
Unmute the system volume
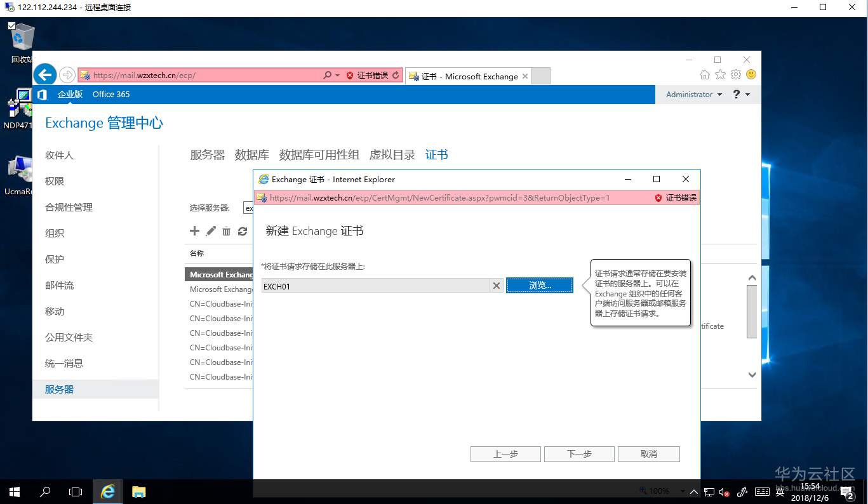pyautogui.click(x=726, y=491)
